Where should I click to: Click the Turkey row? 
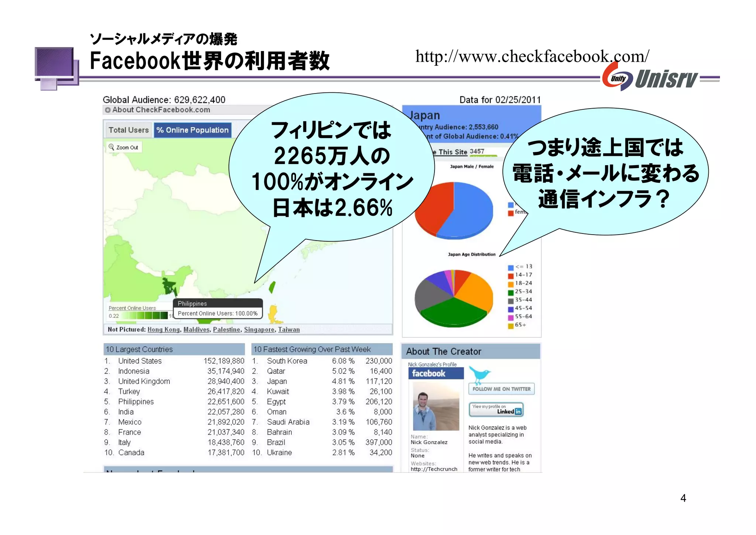click(174, 392)
